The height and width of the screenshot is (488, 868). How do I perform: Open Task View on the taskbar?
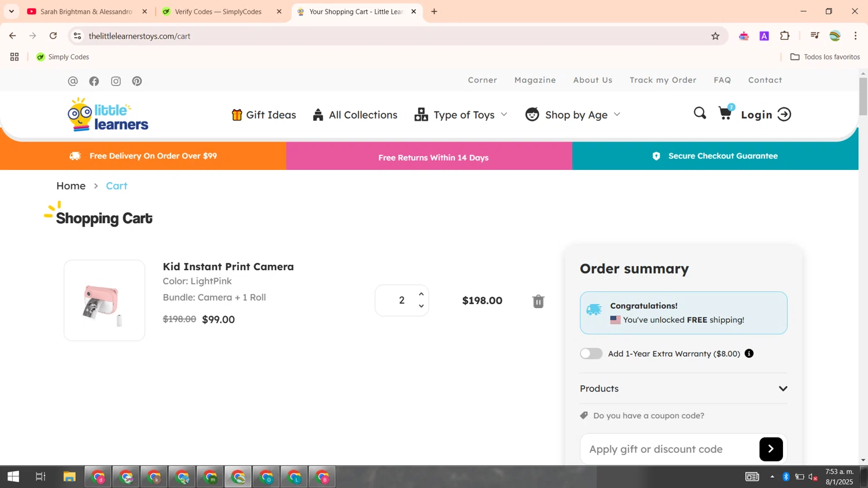pyautogui.click(x=41, y=476)
